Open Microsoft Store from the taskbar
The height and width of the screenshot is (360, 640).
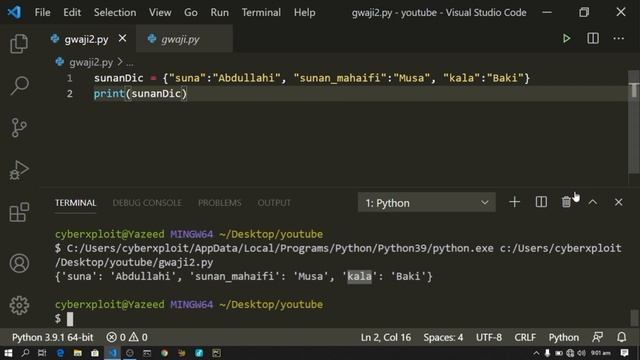click(x=95, y=353)
